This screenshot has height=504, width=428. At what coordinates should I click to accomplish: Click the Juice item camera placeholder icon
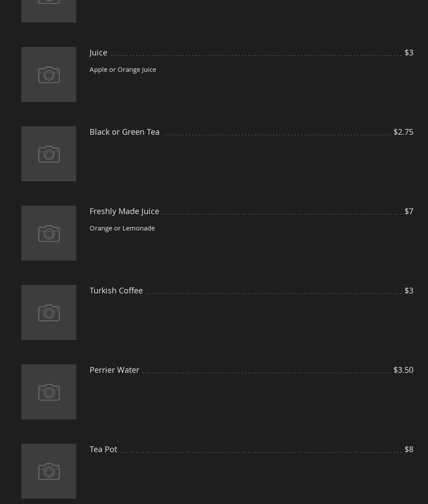(x=49, y=74)
